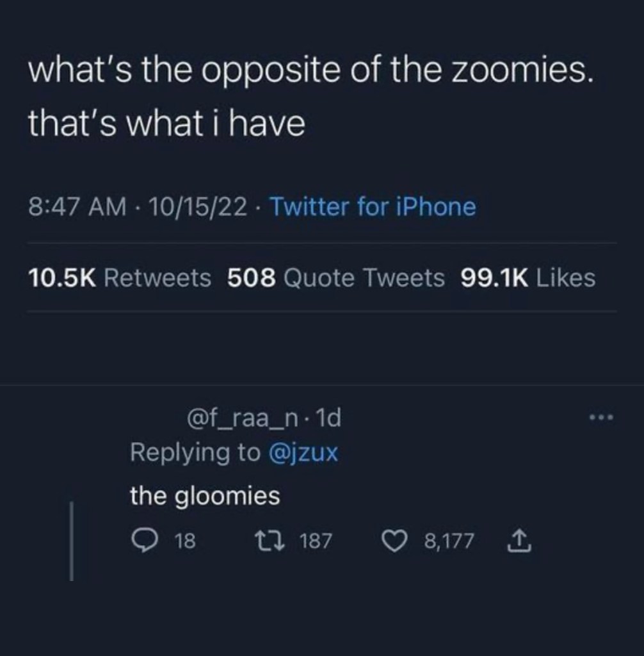
Task: Select the "what's the opposite of the zoomies" line
Action: 311,72
